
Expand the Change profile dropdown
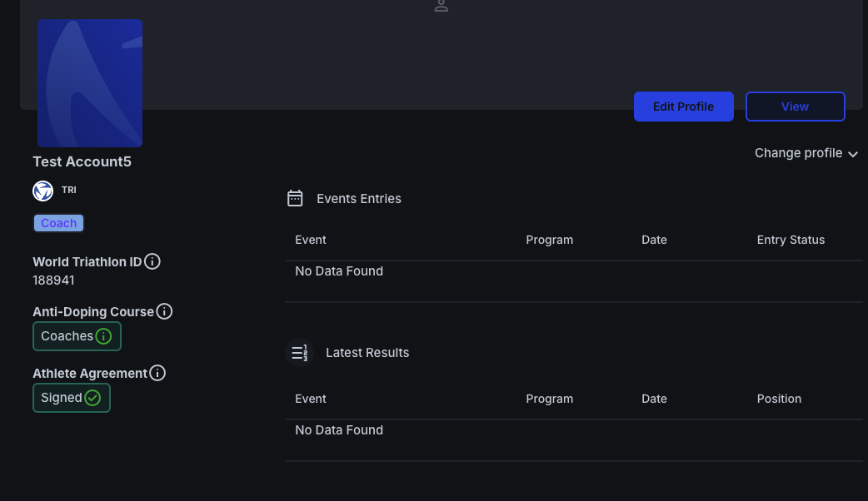click(x=806, y=153)
